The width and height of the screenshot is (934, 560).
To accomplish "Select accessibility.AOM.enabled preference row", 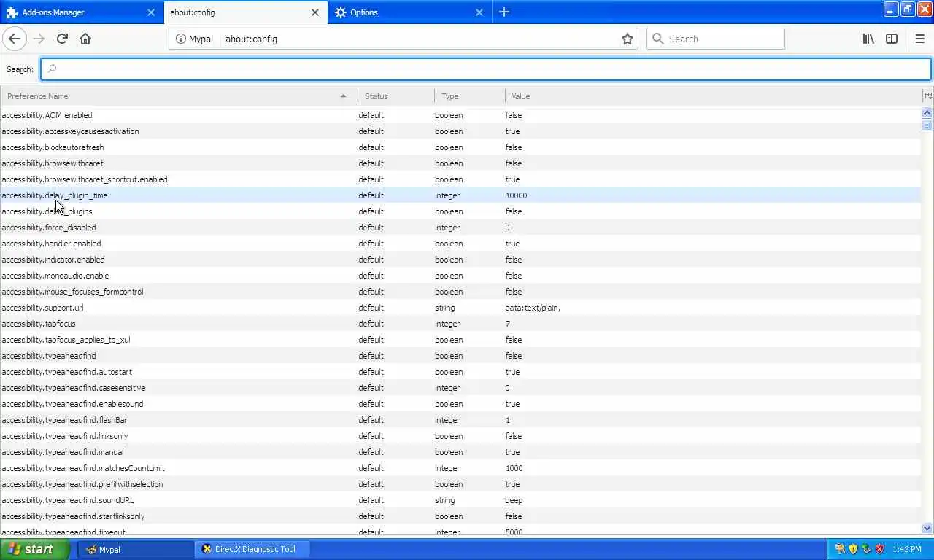I will coord(460,115).
